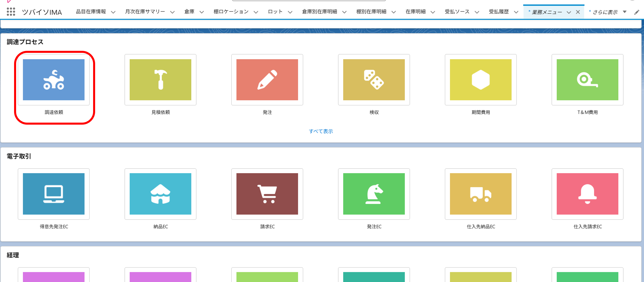
Task: Switch to the 棚別在庫明細 tab
Action: (x=371, y=12)
